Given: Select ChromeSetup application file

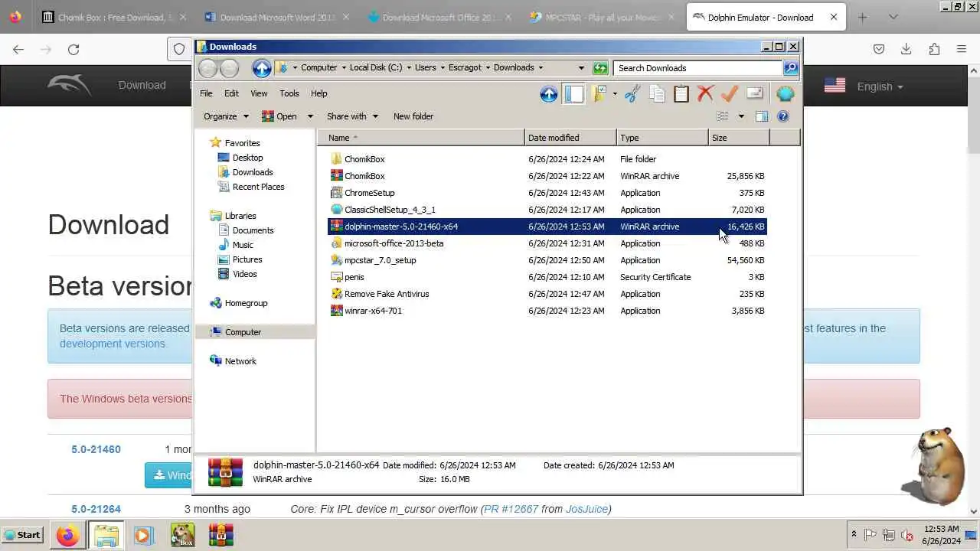Looking at the screenshot, I should coord(547,193).
